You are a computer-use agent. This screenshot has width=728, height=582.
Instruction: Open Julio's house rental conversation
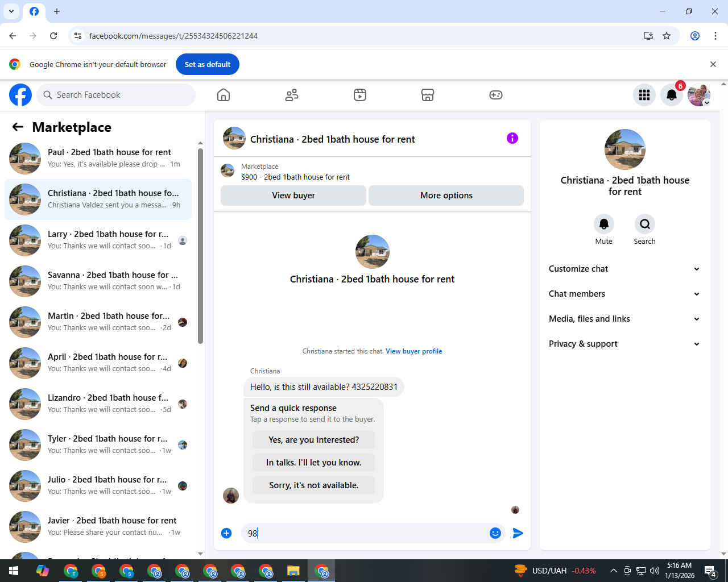[98, 485]
